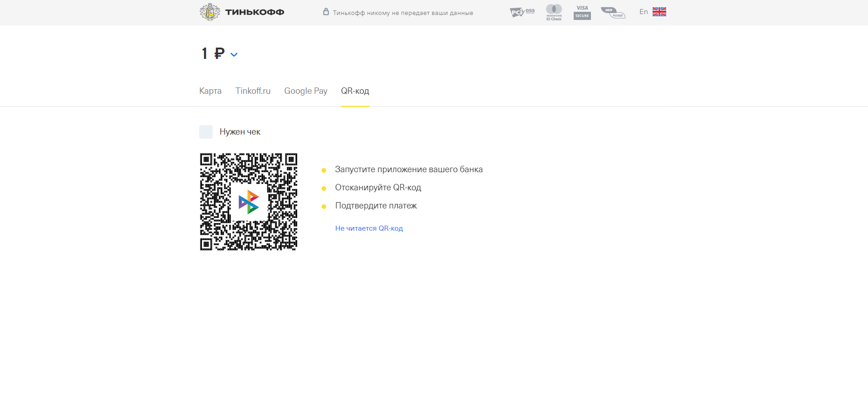Open the 'Не читается QR-код' link

click(369, 228)
